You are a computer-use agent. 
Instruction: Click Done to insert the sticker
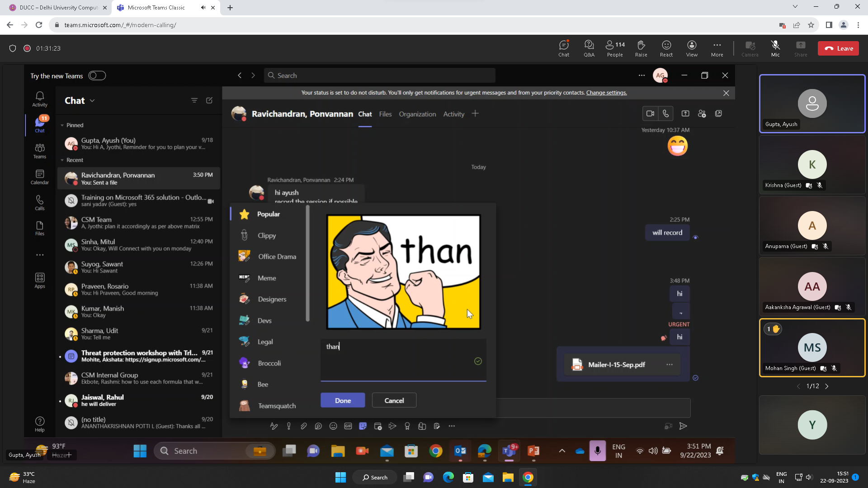pos(343,400)
